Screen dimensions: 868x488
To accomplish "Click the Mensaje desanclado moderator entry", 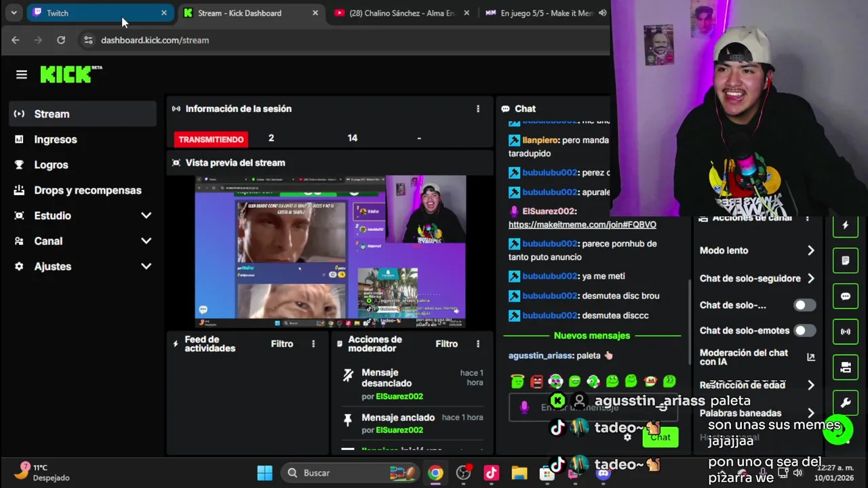I will click(x=412, y=384).
